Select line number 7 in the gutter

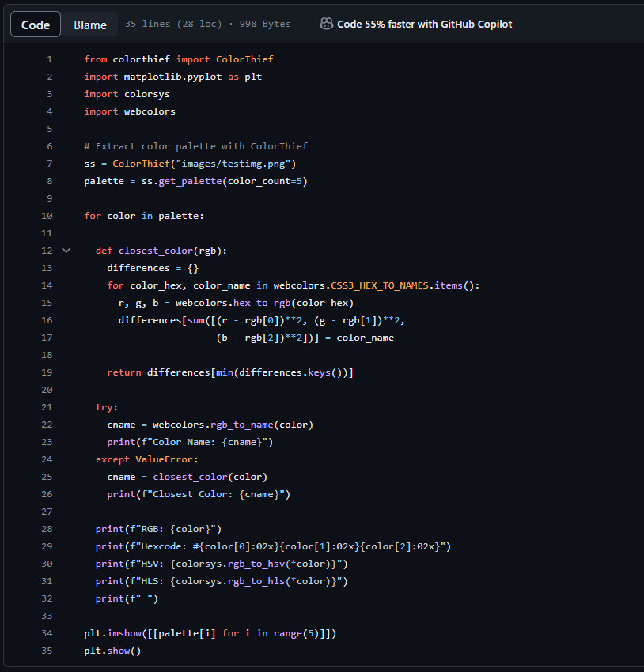tap(49, 164)
